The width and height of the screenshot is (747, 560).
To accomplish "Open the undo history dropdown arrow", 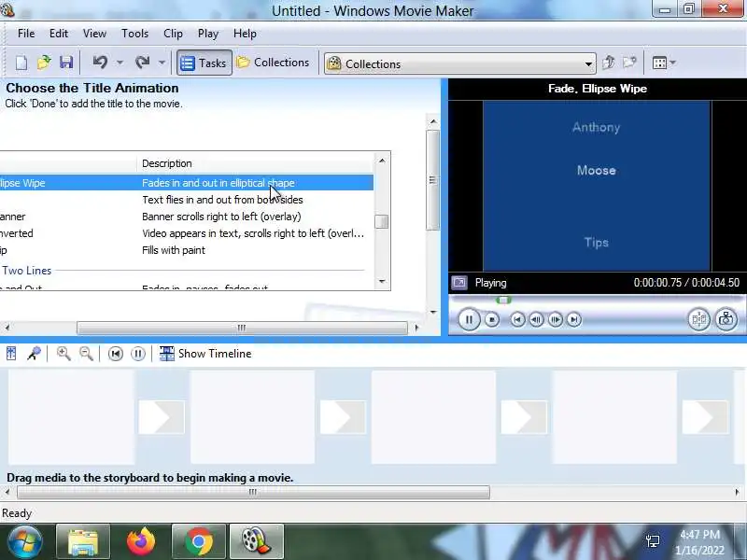I will pyautogui.click(x=120, y=63).
